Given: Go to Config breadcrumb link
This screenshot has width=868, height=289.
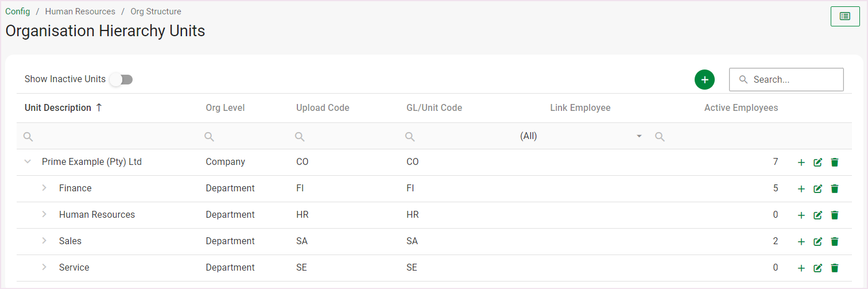Looking at the screenshot, I should click(x=18, y=11).
